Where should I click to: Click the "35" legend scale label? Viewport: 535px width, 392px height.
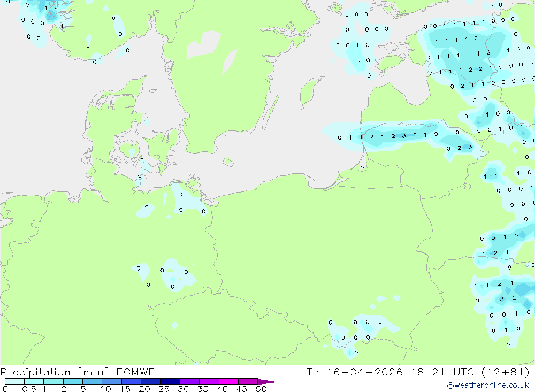click(203, 389)
